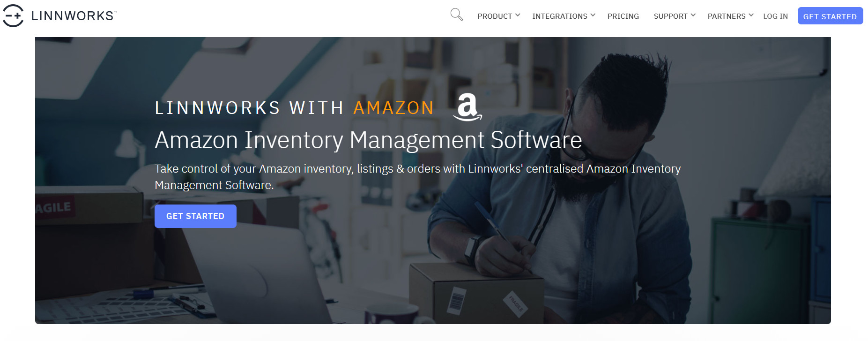This screenshot has height=341, width=868.
Task: Click the LINNWORKS wordmark in the header
Action: (x=73, y=16)
